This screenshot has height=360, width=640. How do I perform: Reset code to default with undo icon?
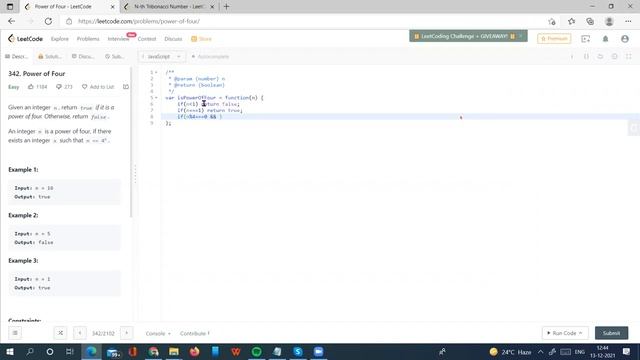[600, 56]
